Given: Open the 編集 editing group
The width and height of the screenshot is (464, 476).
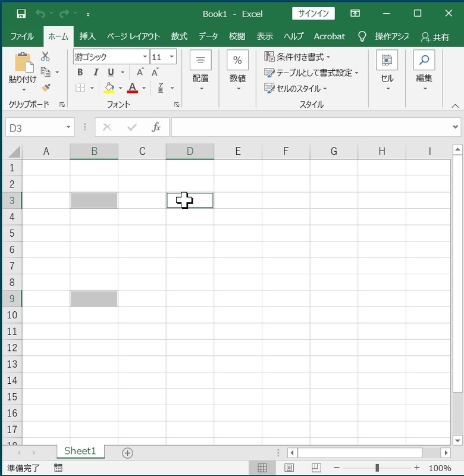Looking at the screenshot, I should pyautogui.click(x=424, y=71).
